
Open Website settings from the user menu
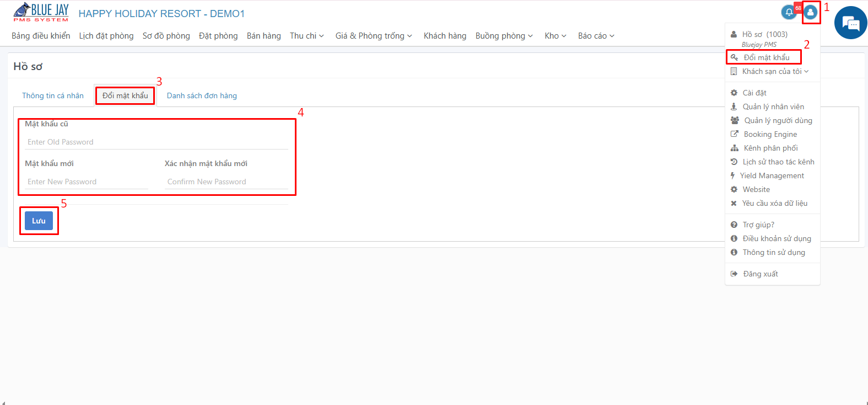[756, 189]
